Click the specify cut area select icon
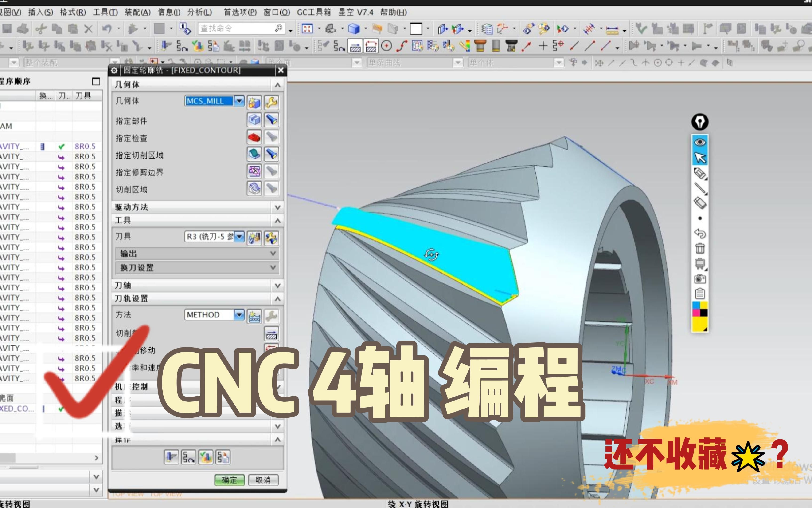Viewport: 812px width, 508px height. coord(254,154)
